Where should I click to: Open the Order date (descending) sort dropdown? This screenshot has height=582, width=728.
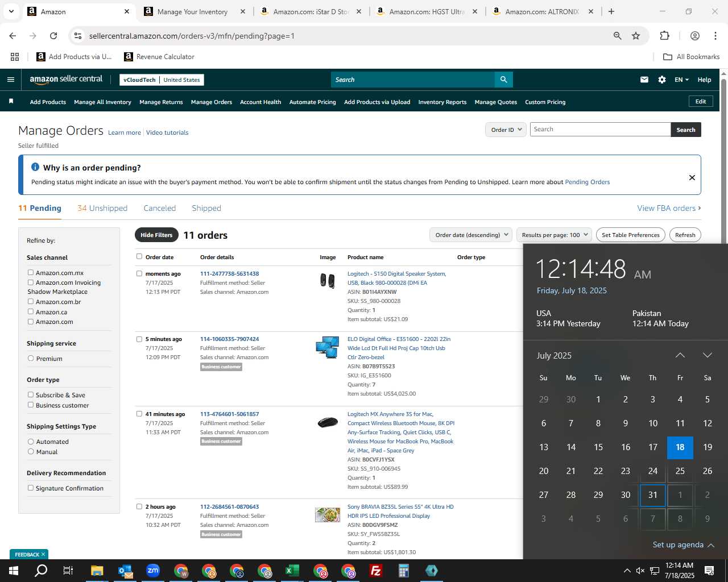tap(471, 235)
